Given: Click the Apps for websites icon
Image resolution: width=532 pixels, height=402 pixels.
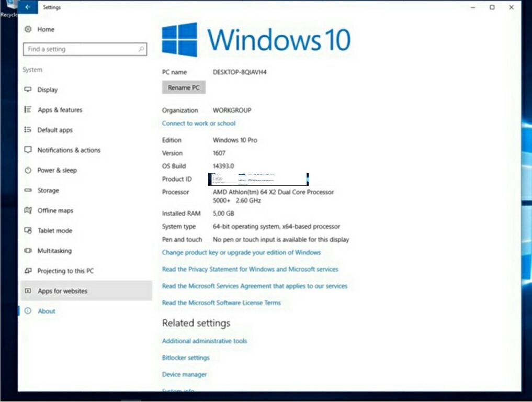Looking at the screenshot, I should tap(28, 291).
